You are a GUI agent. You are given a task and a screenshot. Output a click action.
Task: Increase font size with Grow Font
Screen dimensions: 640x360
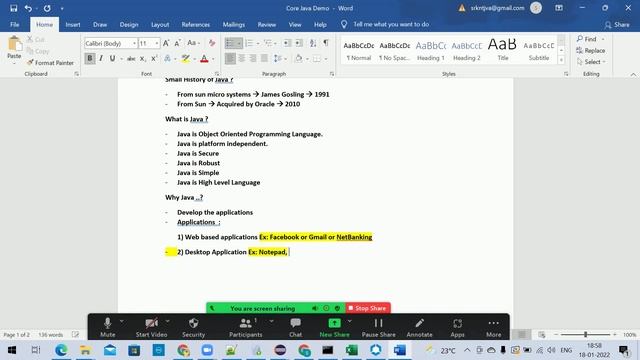166,43
